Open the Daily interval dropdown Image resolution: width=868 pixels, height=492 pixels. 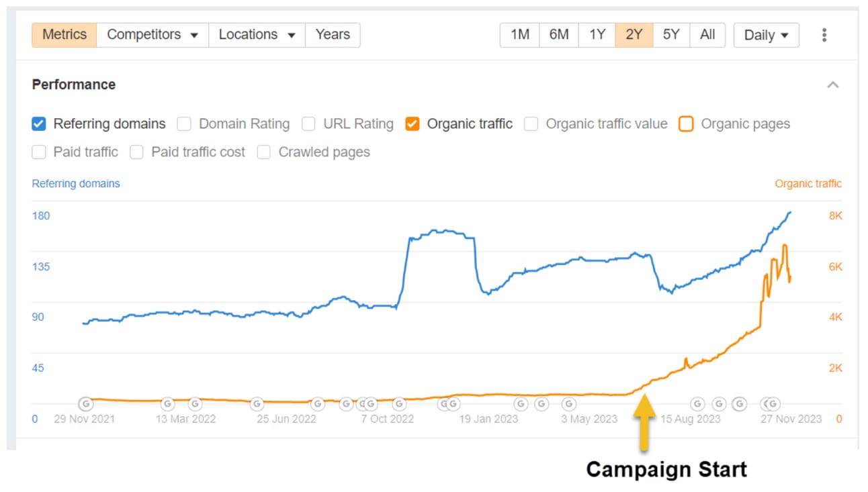click(x=766, y=35)
